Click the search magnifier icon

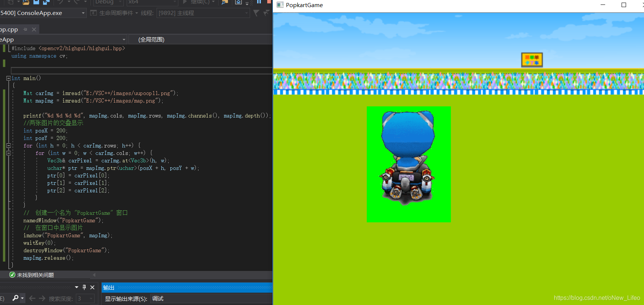[x=15, y=298]
